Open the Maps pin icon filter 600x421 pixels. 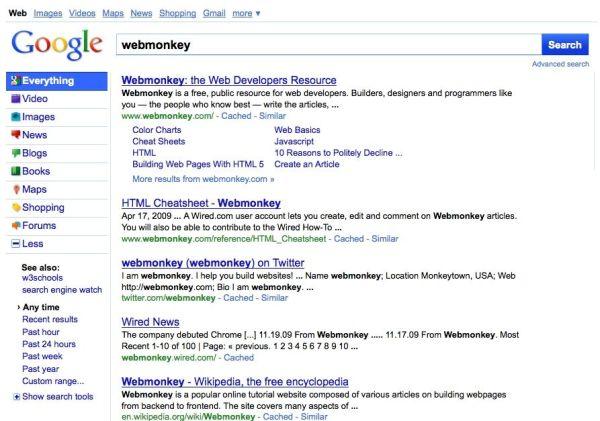tap(16, 189)
